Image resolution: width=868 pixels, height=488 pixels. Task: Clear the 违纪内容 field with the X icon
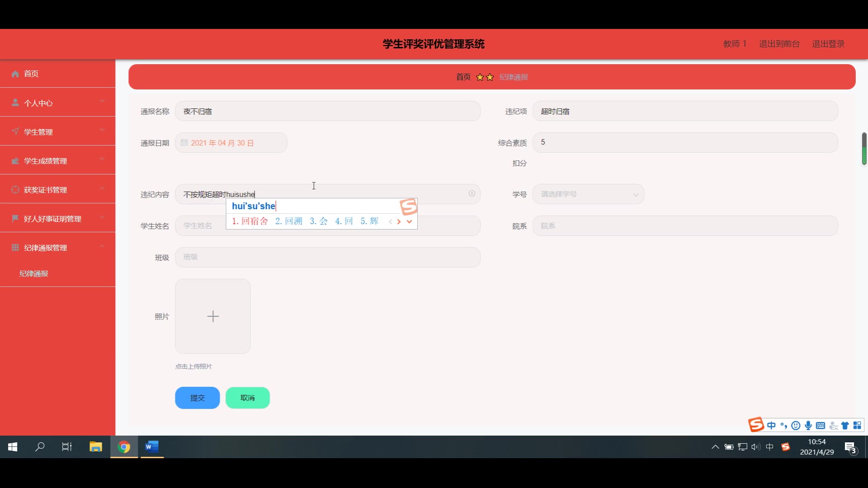click(x=472, y=193)
